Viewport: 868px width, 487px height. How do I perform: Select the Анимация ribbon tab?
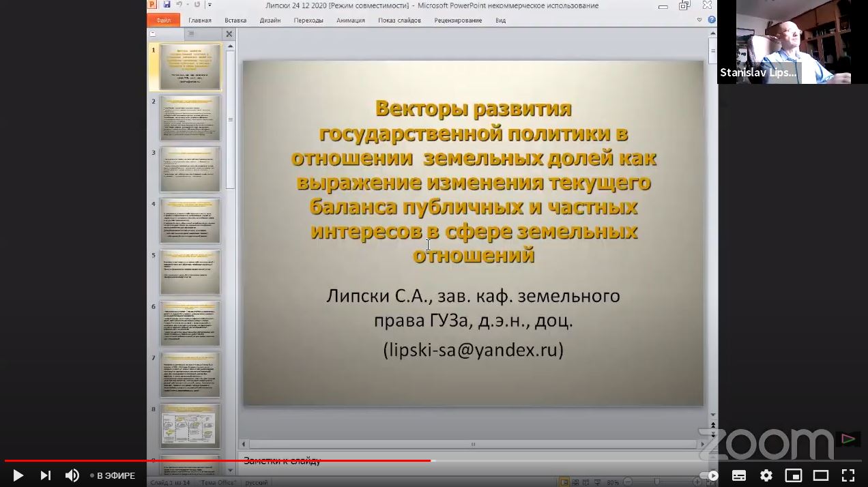(351, 20)
